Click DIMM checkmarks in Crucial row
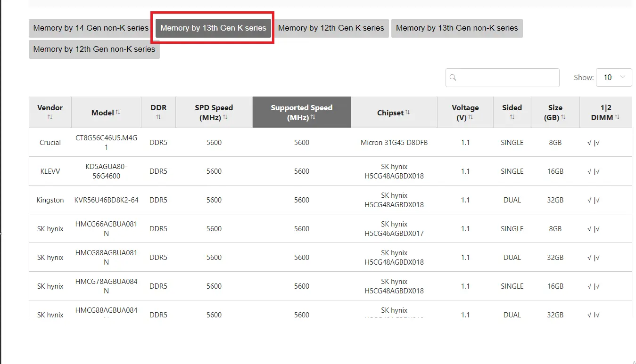The image size is (636, 364). (x=594, y=143)
